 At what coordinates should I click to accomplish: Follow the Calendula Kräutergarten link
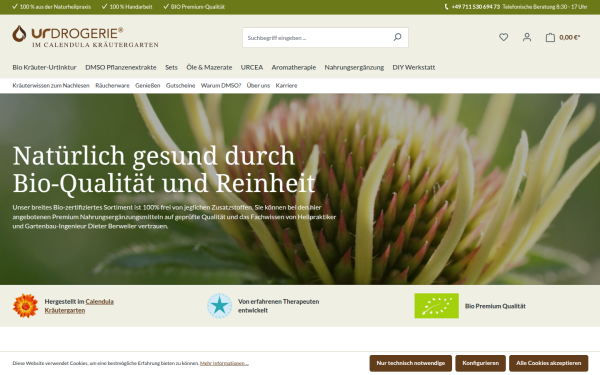click(x=79, y=306)
